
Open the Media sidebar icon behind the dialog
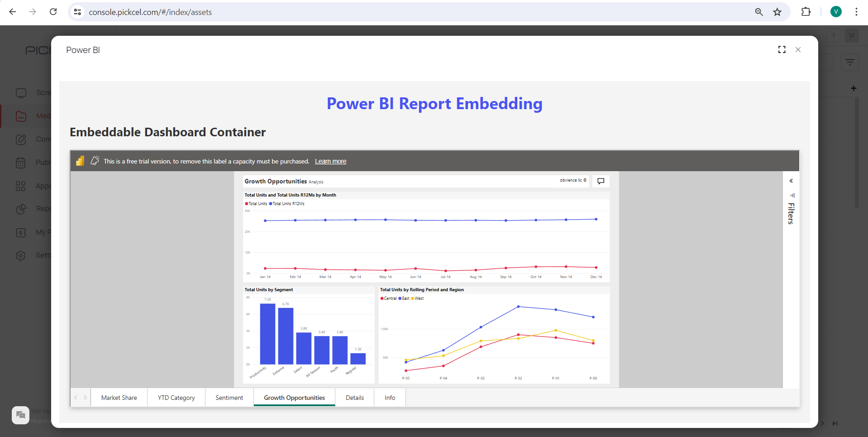tap(21, 116)
